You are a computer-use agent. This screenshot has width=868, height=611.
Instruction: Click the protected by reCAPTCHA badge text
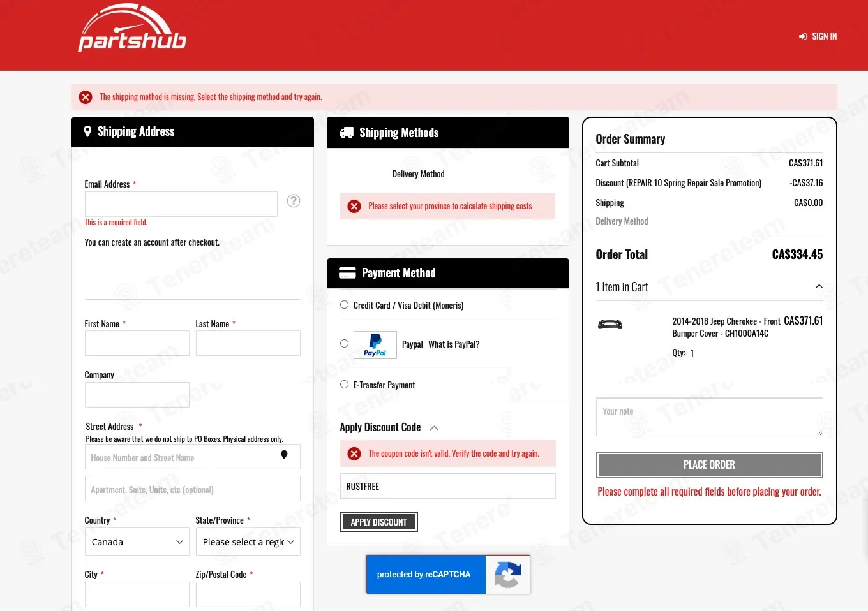(x=424, y=575)
